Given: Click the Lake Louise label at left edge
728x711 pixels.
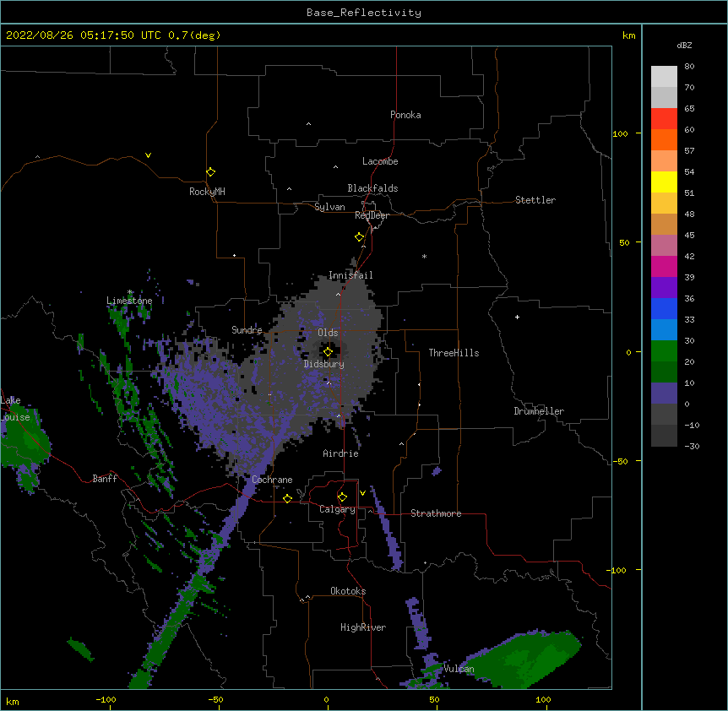Looking at the screenshot, I should click(x=15, y=409).
